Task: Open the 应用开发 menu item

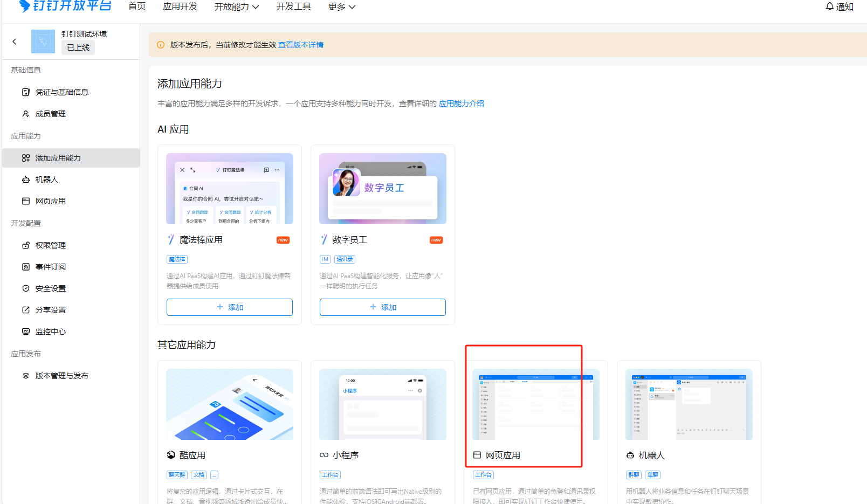Action: pyautogui.click(x=180, y=6)
